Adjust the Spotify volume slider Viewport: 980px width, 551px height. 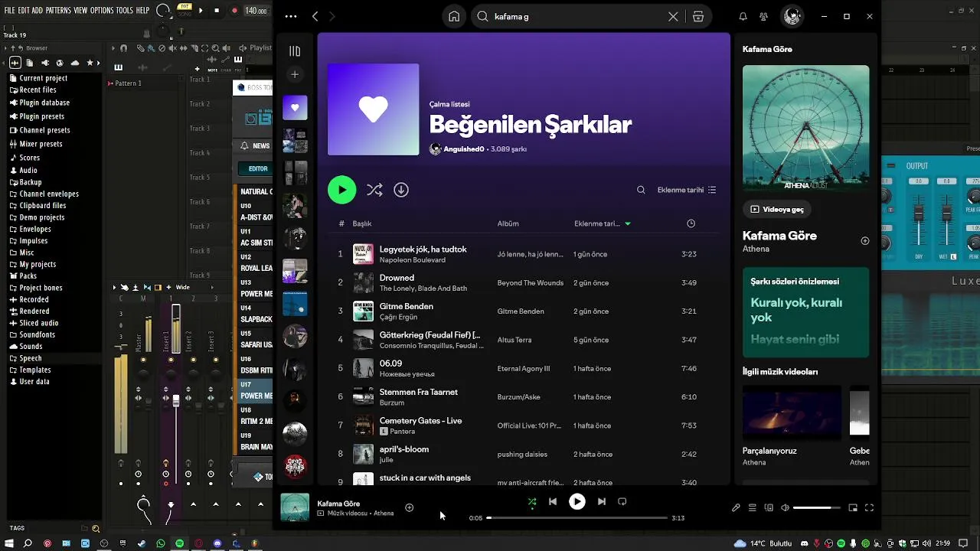pos(817,507)
